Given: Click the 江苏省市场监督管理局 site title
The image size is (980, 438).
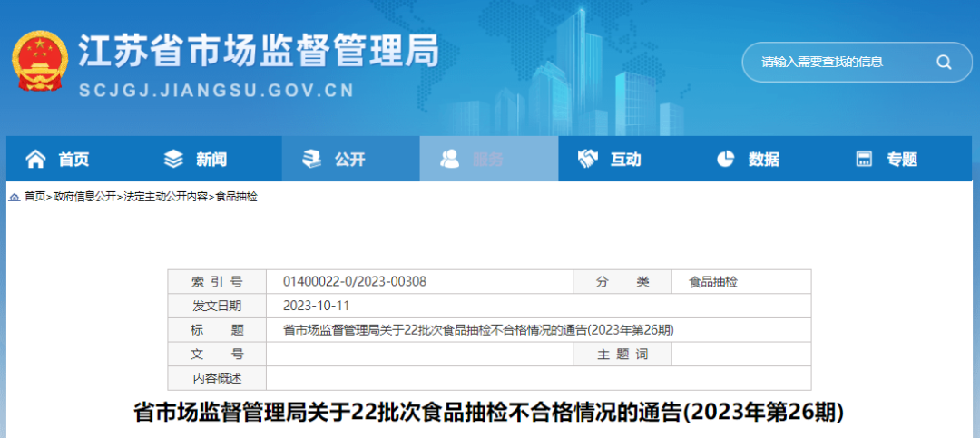Looking at the screenshot, I should point(259,52).
